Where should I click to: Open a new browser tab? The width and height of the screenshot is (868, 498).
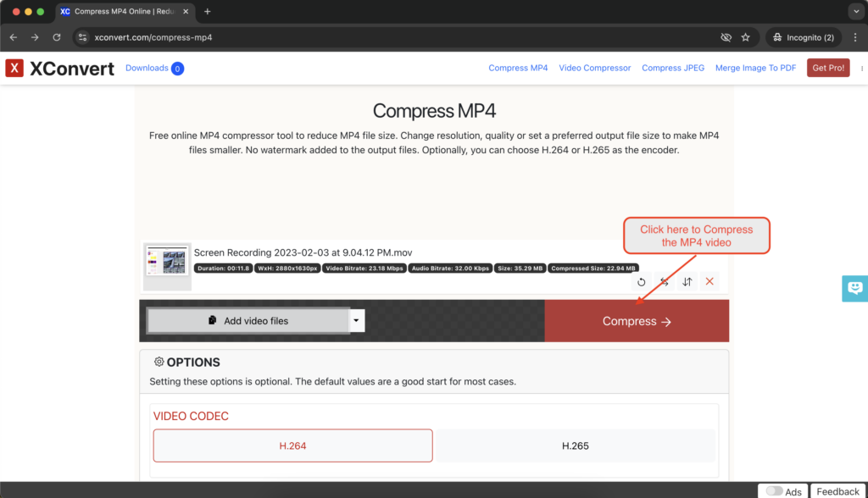coord(207,12)
